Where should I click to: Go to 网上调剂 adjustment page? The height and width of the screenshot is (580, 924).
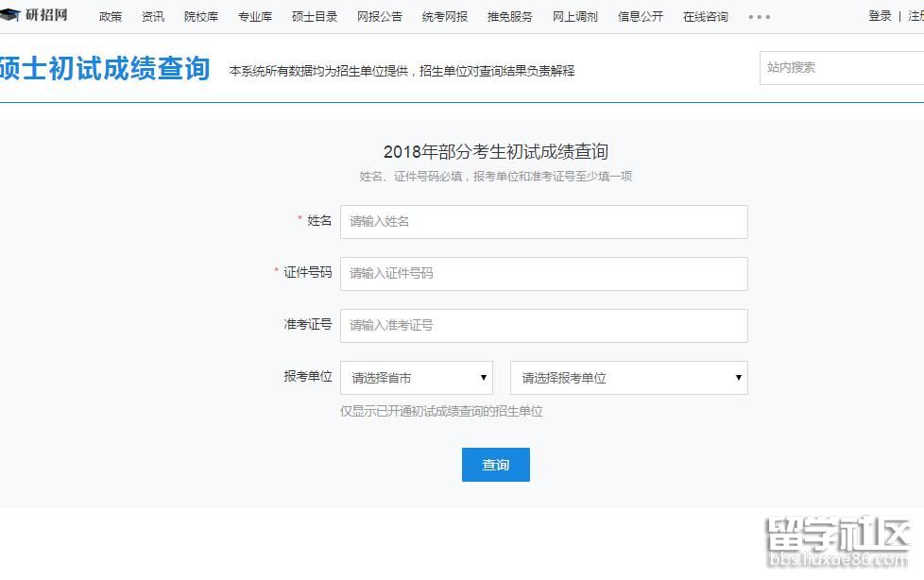(574, 16)
